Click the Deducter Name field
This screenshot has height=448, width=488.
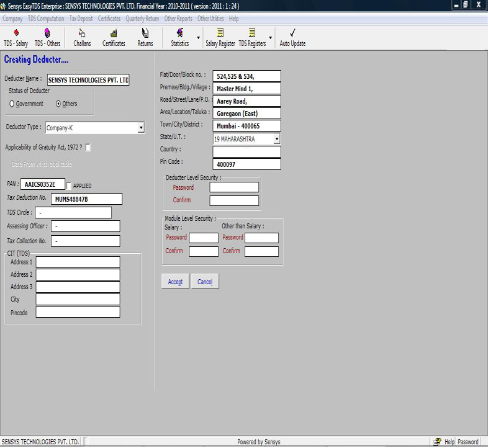(x=88, y=80)
